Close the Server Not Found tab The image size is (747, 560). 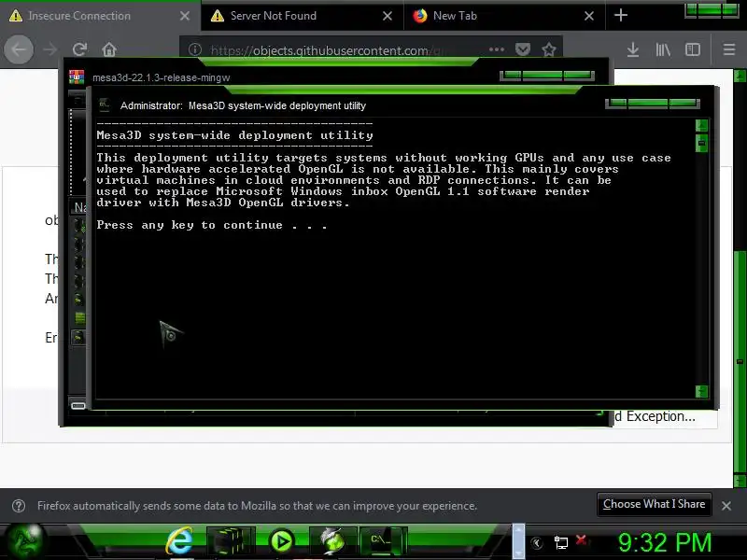tap(388, 16)
